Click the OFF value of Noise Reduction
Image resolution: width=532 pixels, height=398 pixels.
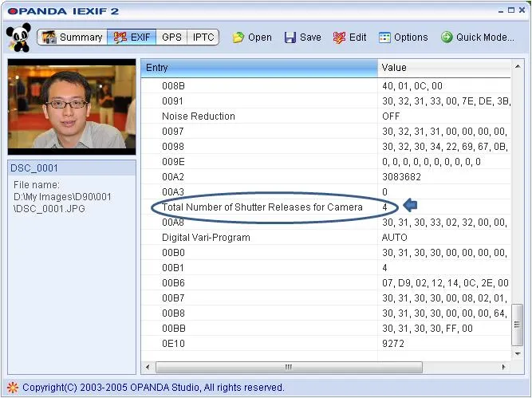click(x=391, y=116)
